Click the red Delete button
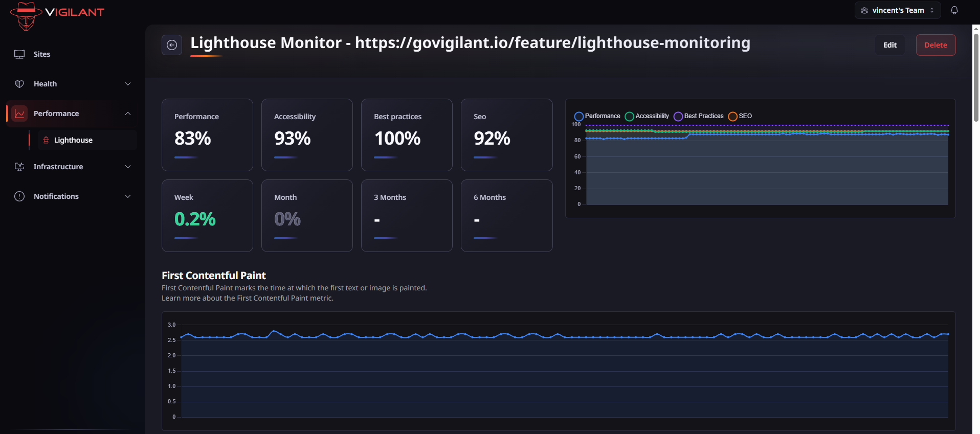980x434 pixels. coord(936,45)
